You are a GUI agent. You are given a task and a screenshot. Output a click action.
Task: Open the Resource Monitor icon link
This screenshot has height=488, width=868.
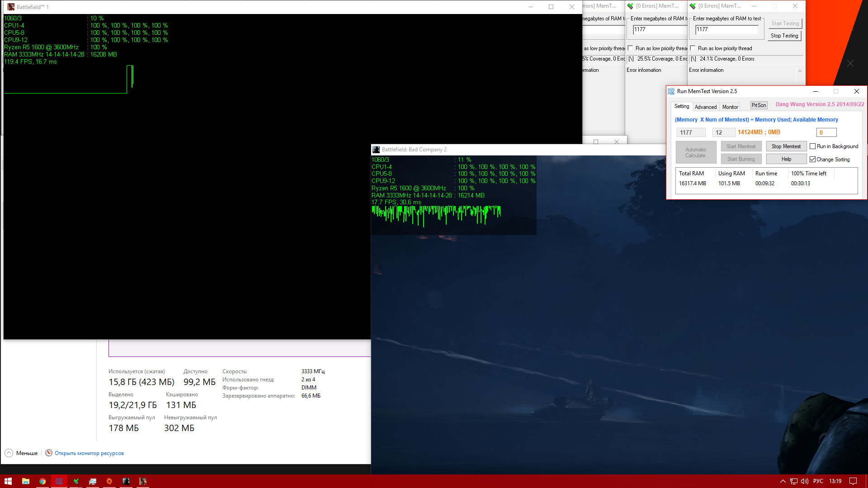click(x=49, y=453)
